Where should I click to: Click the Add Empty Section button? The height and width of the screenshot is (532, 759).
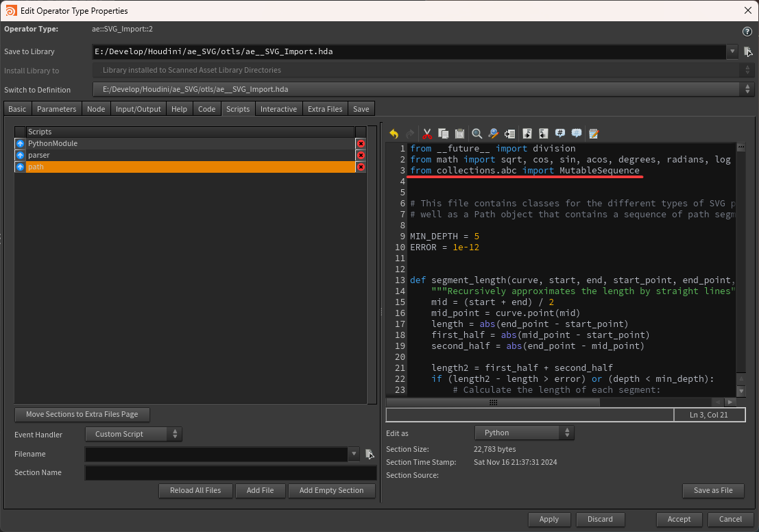click(x=331, y=491)
